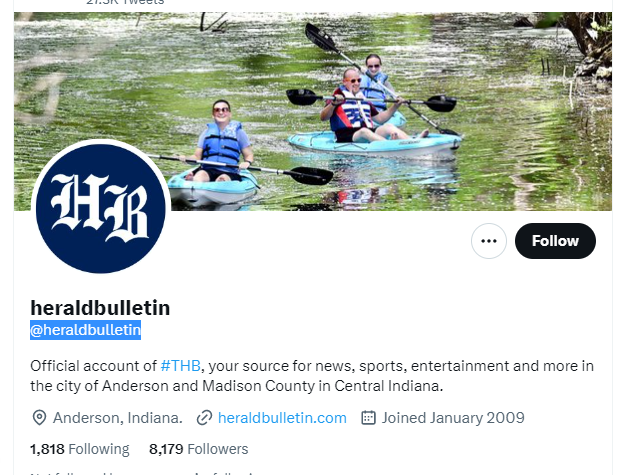Open the HB profile avatar picture
Viewport: 623px width, 475px height.
click(101, 207)
